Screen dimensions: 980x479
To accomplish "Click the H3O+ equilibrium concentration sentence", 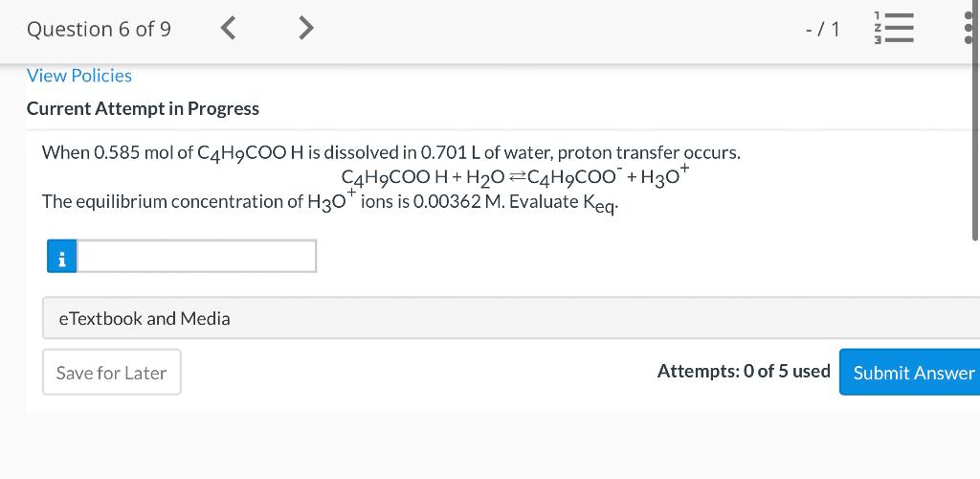I will pos(330,202).
